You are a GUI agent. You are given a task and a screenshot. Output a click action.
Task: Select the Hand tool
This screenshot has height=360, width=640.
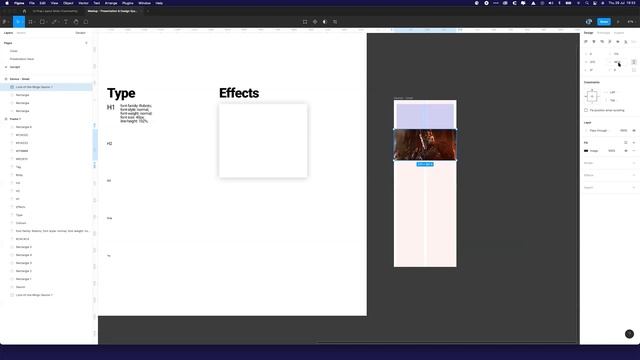76,22
